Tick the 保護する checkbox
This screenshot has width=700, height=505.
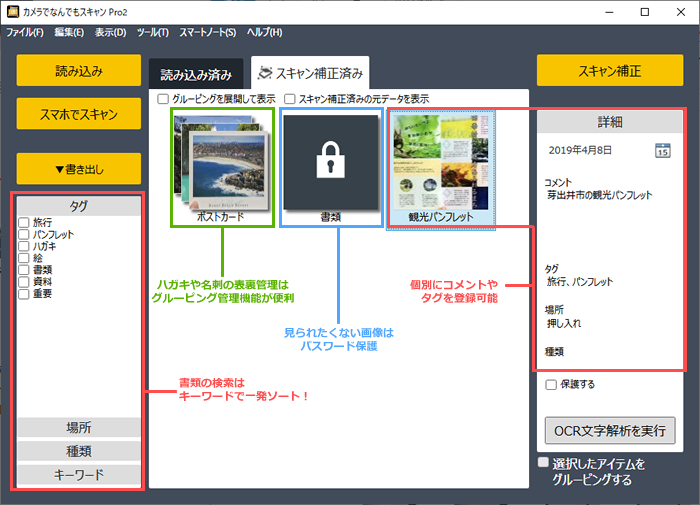551,384
